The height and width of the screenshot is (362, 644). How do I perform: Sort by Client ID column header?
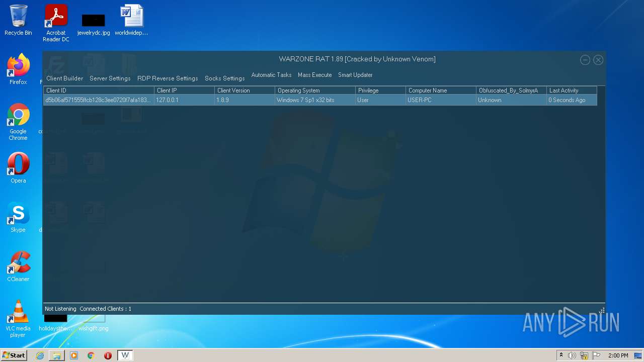[x=99, y=90]
